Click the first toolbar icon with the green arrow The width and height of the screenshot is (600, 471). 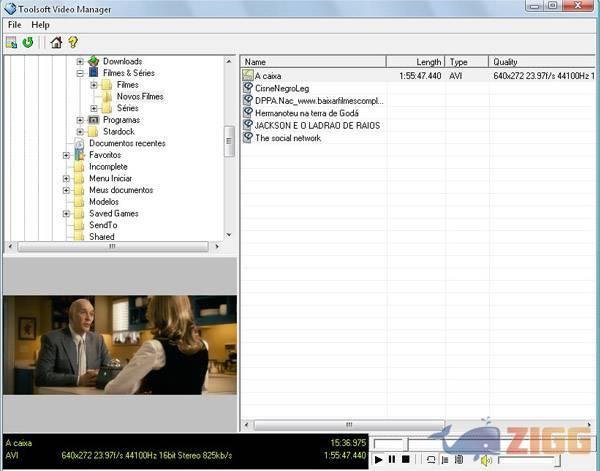[11, 42]
